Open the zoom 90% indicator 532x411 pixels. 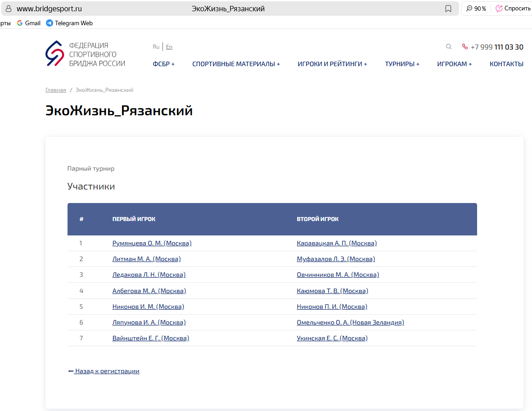tap(476, 9)
